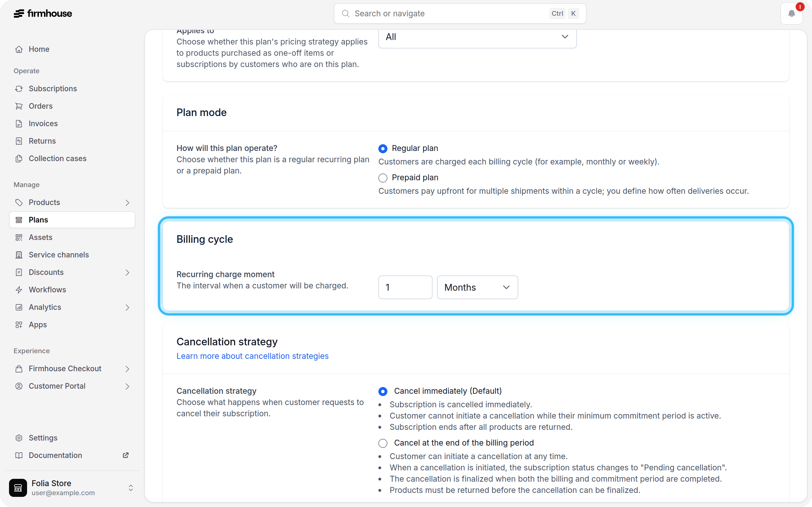Focus the recurring charge interval number field
The height and width of the screenshot is (507, 812).
pos(405,287)
